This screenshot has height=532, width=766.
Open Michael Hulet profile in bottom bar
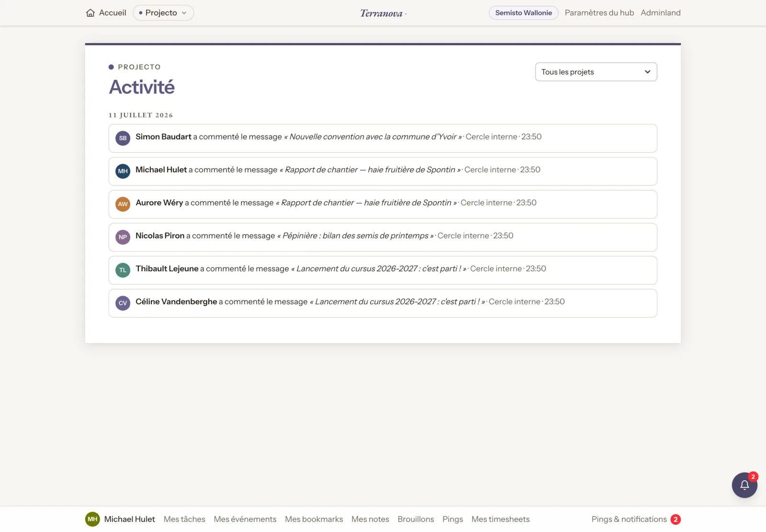coord(130,519)
